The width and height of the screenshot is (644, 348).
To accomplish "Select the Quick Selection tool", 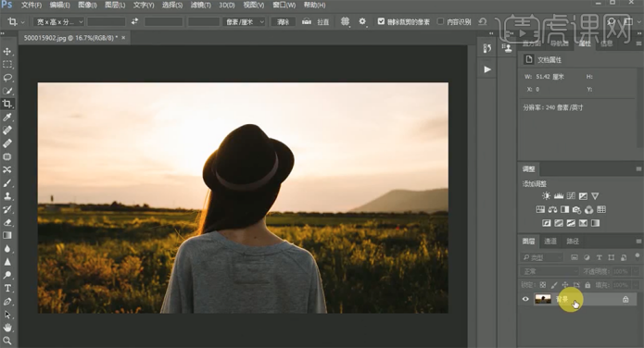I will pos(7,91).
